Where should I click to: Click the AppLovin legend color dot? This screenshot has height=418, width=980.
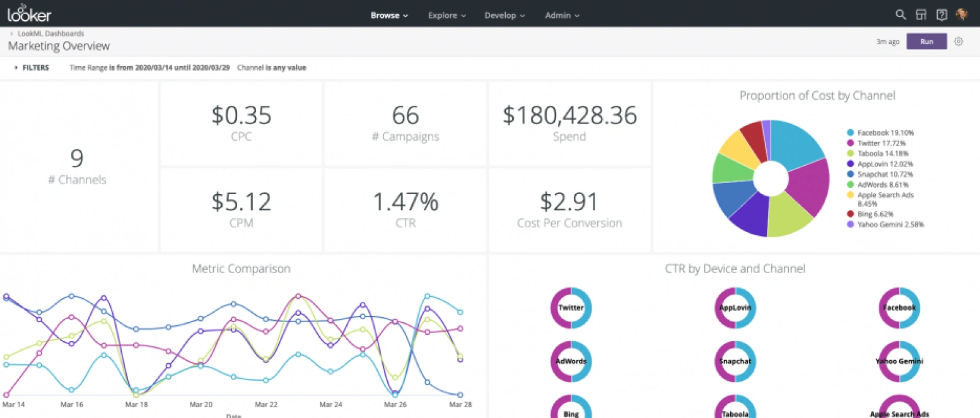851,164
